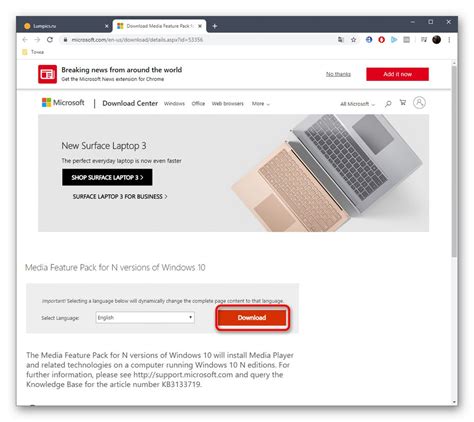
Task: Click the address bar URL field
Action: point(200,40)
